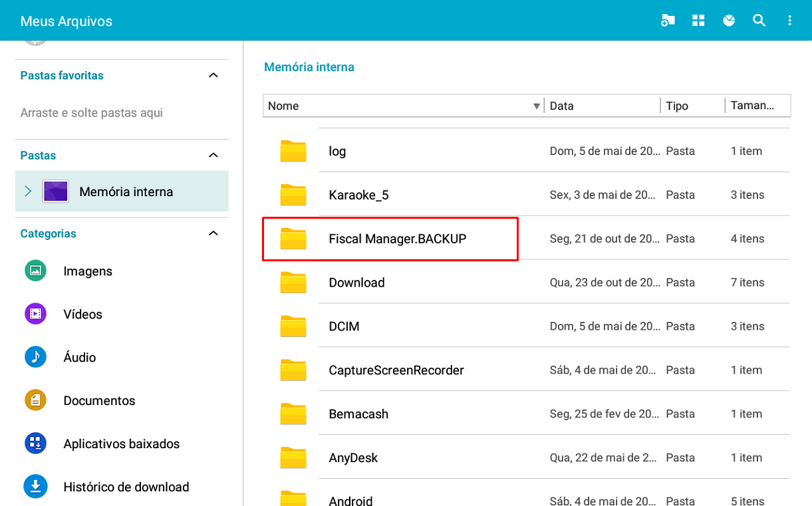Open storage usage pie chart icon
The width and height of the screenshot is (812, 506).
[729, 21]
